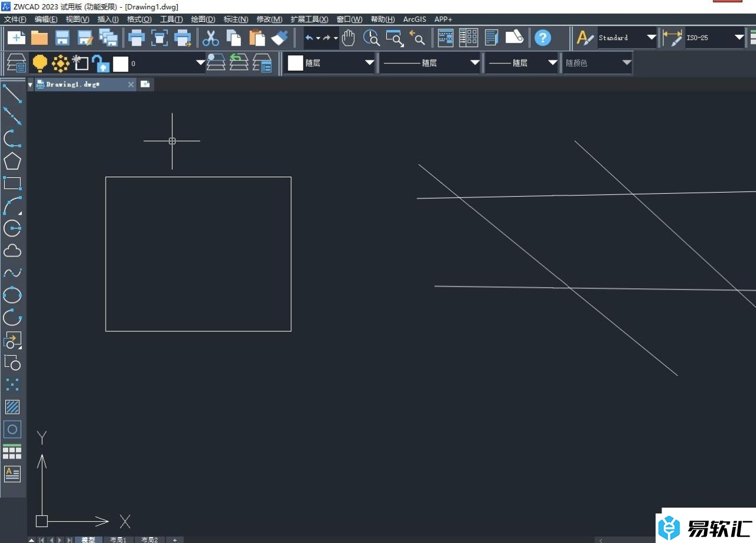Open the 绘图(D) menu

tap(203, 19)
